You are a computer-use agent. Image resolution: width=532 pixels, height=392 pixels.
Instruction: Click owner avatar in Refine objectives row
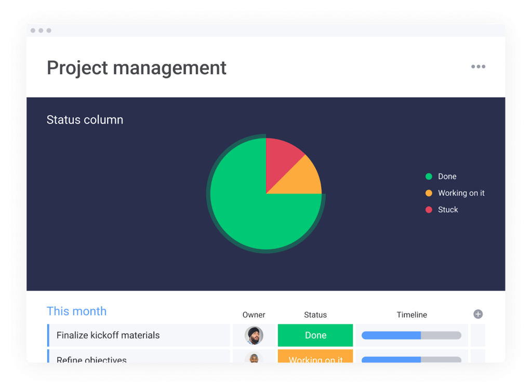tap(254, 358)
